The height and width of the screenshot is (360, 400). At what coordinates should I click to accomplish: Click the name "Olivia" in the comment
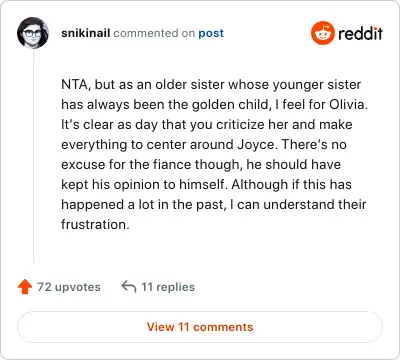(348, 105)
